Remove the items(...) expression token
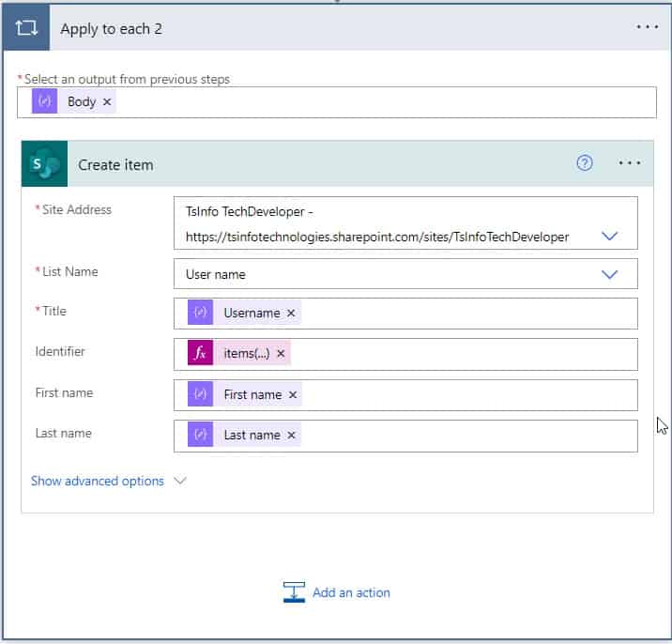This screenshot has width=672, height=644. coord(281,353)
